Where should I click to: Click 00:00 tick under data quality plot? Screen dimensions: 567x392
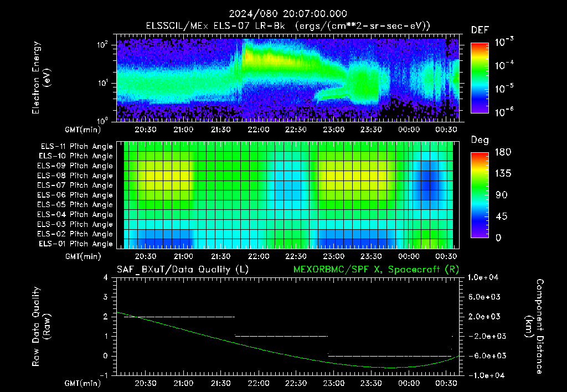click(409, 383)
